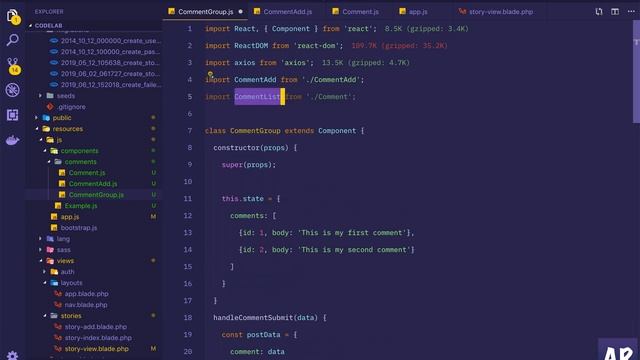This screenshot has width=640, height=360.
Task: Click the Open Changes editor icon
Action: (x=599, y=12)
